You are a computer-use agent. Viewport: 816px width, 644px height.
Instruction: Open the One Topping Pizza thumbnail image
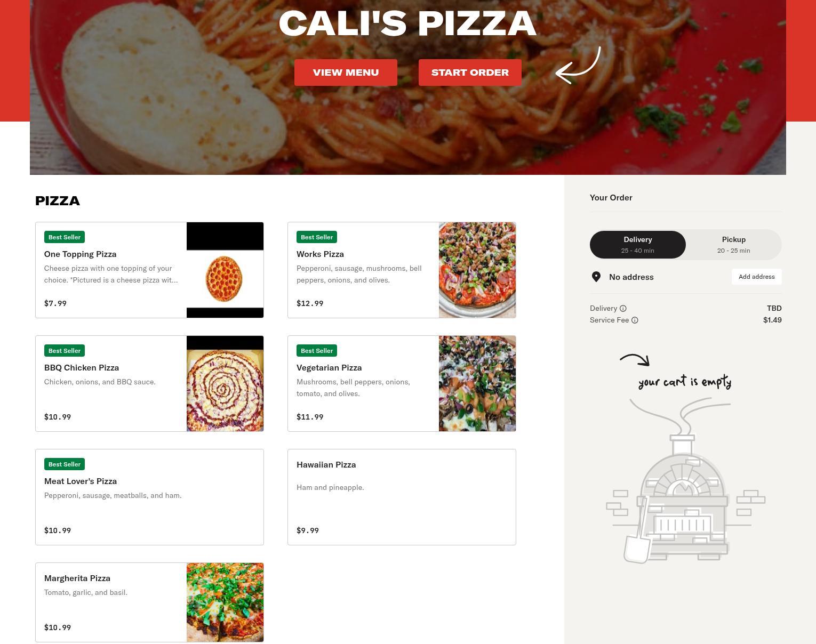click(x=225, y=270)
